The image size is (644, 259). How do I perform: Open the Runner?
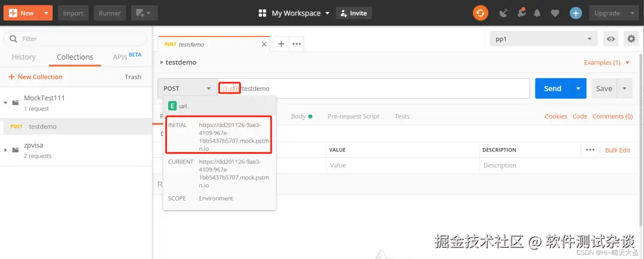click(110, 13)
